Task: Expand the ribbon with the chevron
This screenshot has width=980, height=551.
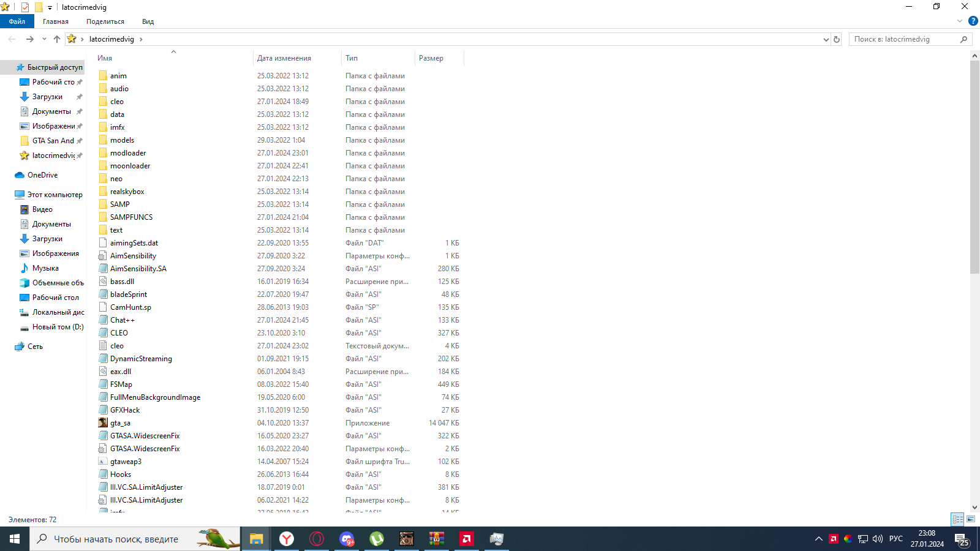Action: click(960, 21)
